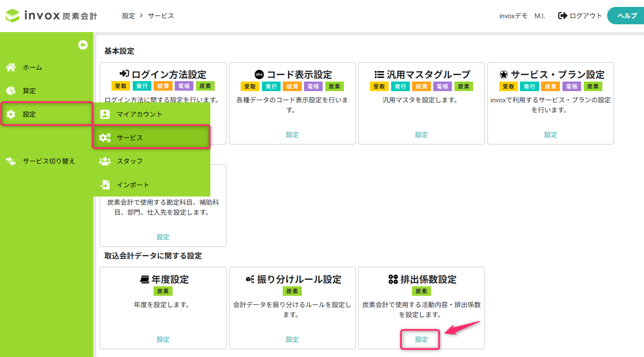The image size is (644, 357).
Task: Click 設定 link under 排出係数設定
Action: (x=422, y=339)
